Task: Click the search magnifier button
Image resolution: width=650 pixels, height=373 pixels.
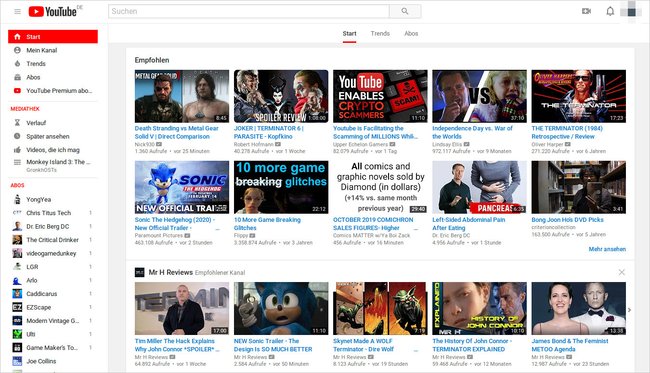Action: [405, 11]
